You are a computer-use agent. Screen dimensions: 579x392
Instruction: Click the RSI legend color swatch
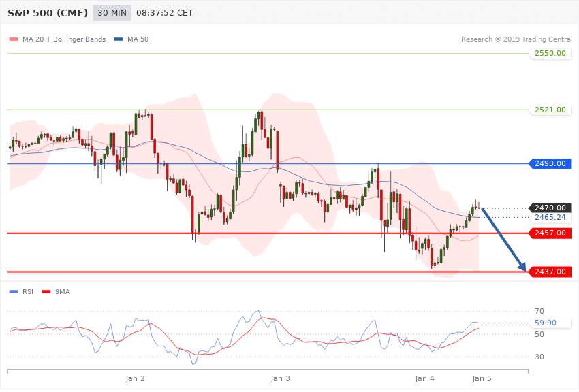tap(14, 292)
